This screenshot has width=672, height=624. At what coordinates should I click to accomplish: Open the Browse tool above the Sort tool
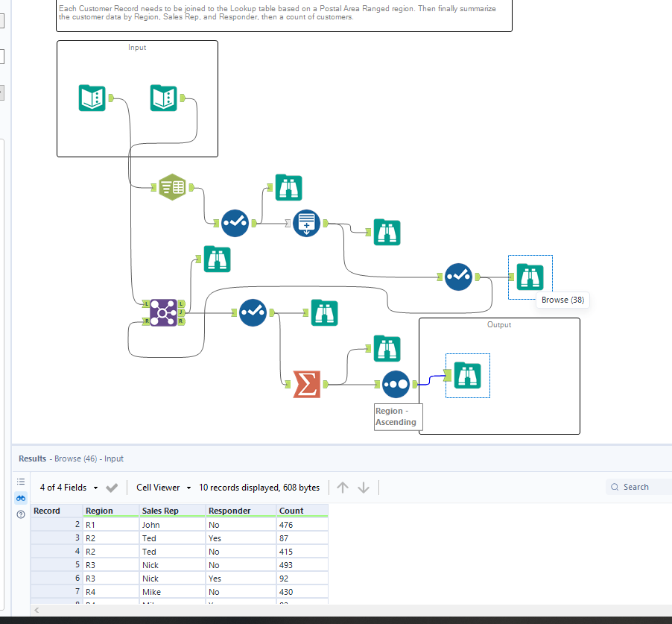387,348
